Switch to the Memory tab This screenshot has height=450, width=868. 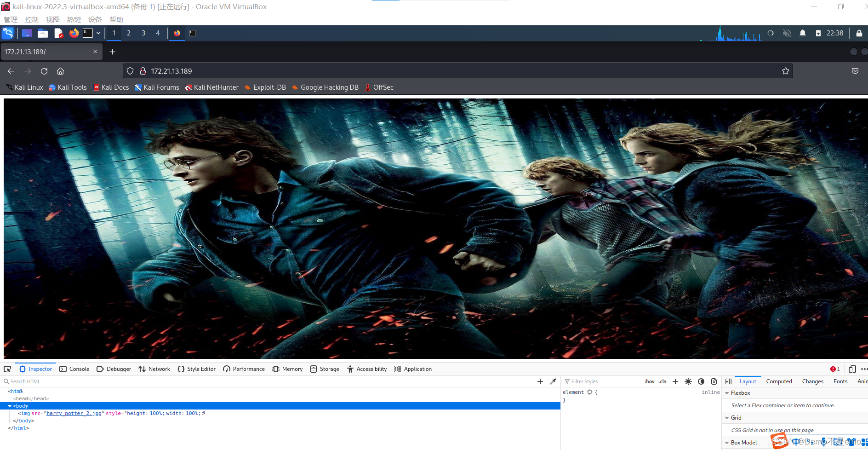(287, 369)
